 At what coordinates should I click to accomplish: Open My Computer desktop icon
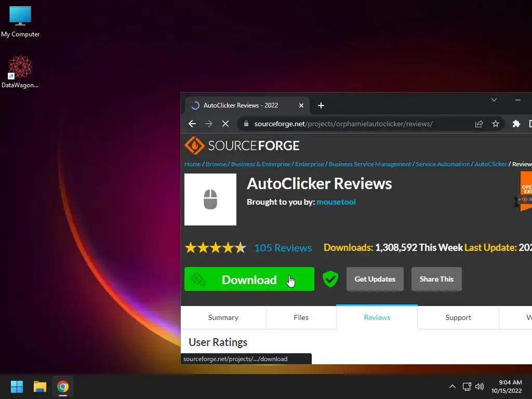pos(20,22)
